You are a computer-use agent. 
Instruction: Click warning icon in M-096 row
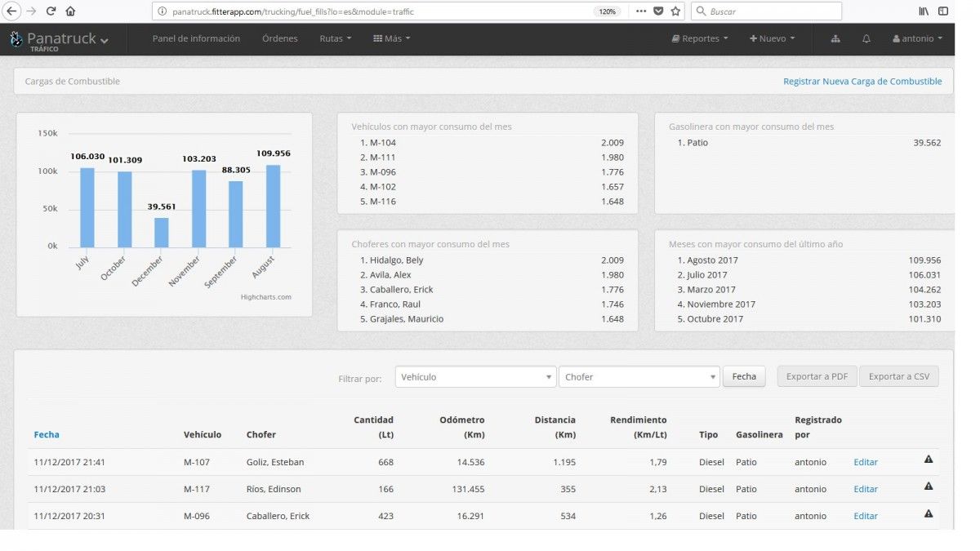coord(929,513)
